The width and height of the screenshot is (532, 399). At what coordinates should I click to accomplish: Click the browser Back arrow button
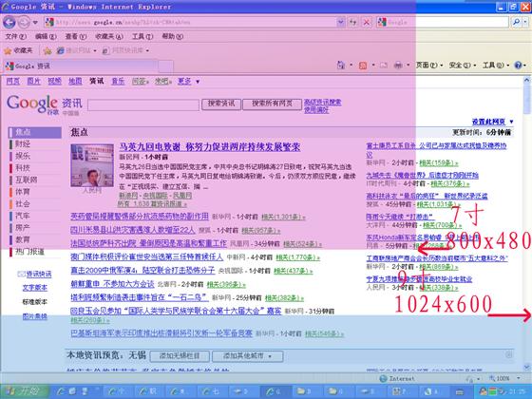click(x=9, y=23)
